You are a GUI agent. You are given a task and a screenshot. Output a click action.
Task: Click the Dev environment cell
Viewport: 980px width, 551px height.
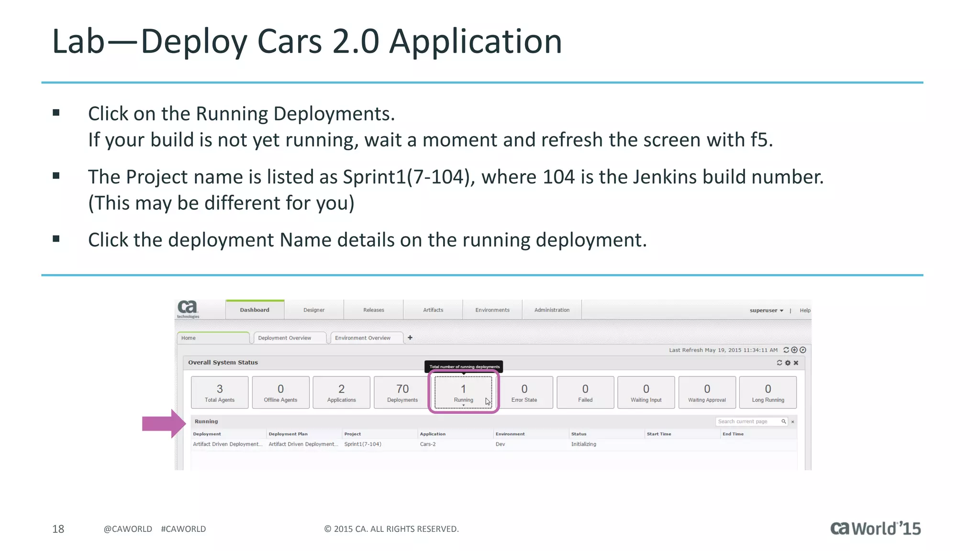coord(500,444)
